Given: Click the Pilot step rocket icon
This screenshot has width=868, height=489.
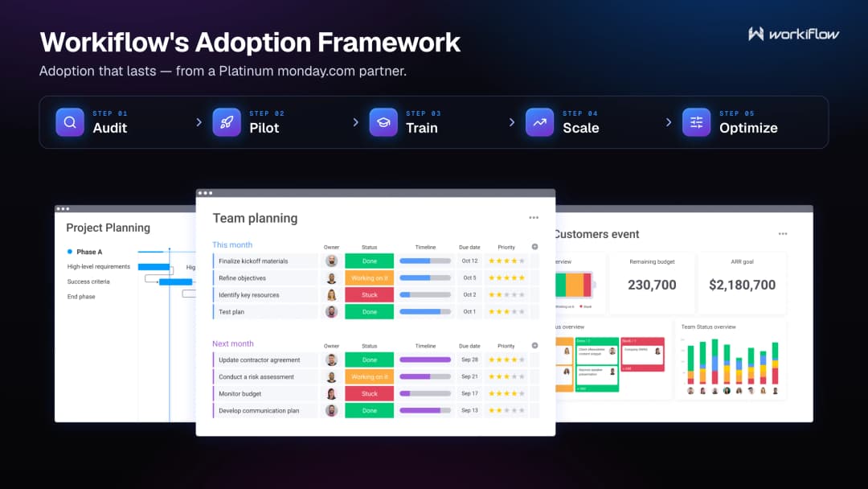Looking at the screenshot, I should tap(227, 121).
